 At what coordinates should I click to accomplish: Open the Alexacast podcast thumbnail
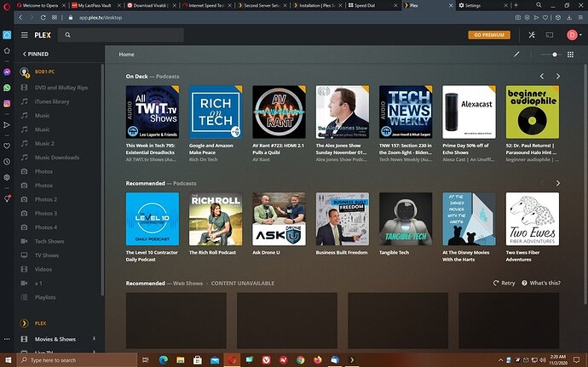[470, 112]
